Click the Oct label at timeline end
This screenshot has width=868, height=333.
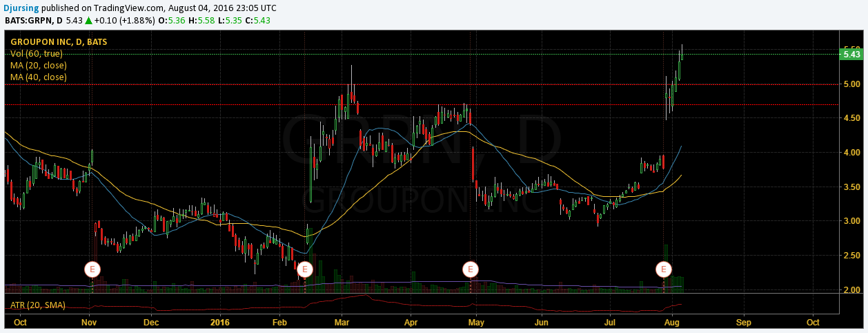click(813, 322)
